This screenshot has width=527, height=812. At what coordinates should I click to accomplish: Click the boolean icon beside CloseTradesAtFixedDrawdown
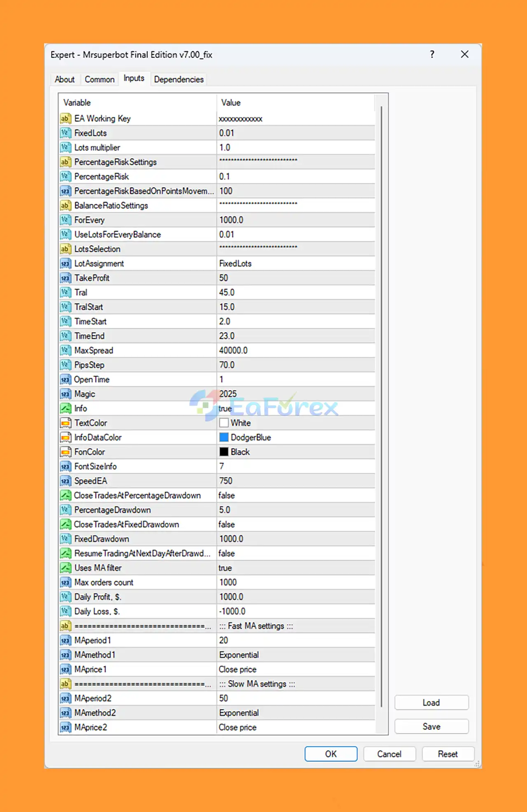click(65, 524)
